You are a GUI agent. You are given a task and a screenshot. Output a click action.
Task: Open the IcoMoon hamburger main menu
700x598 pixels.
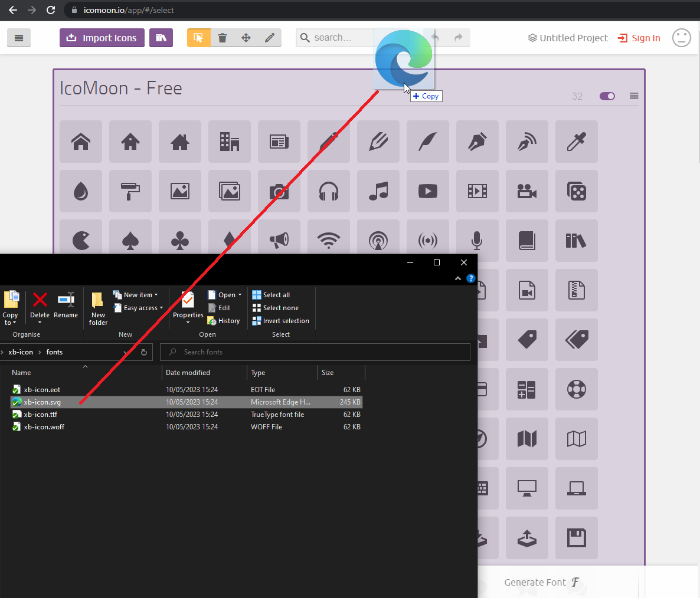point(19,38)
